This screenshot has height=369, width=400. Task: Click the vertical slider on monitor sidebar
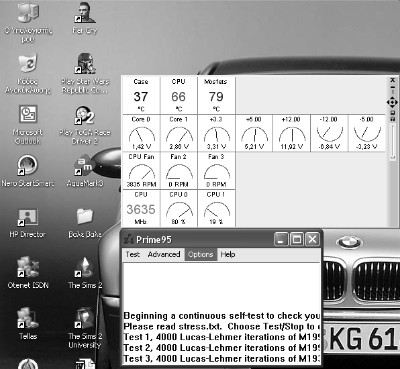pos(393,141)
